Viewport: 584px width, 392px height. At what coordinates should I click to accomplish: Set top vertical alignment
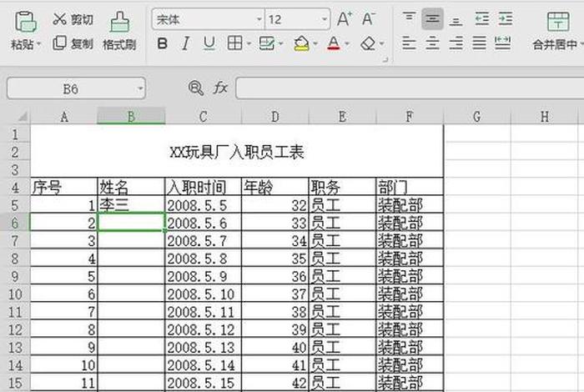click(409, 18)
